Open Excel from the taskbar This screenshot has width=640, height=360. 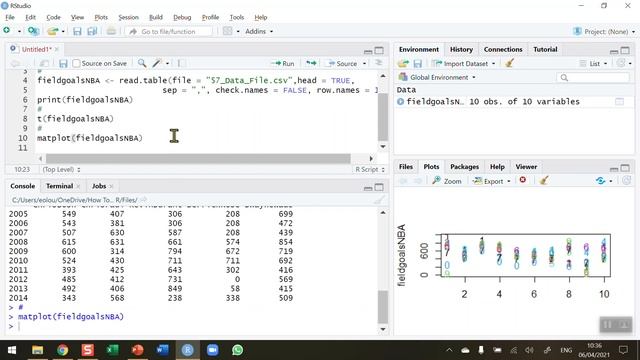pos(112,350)
